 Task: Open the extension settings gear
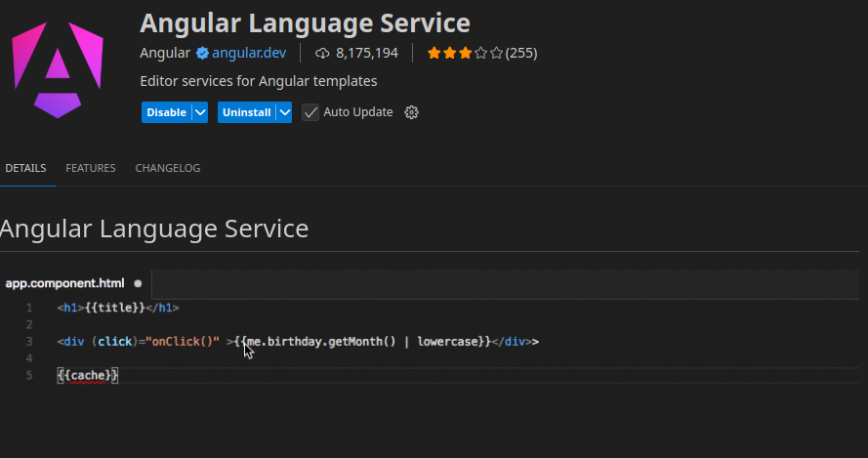click(411, 112)
